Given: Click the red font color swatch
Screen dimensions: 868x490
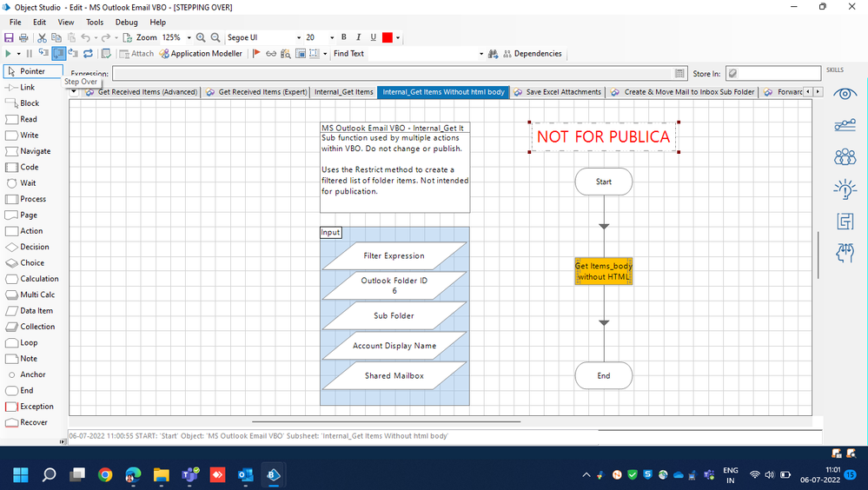Looking at the screenshot, I should [x=388, y=37].
